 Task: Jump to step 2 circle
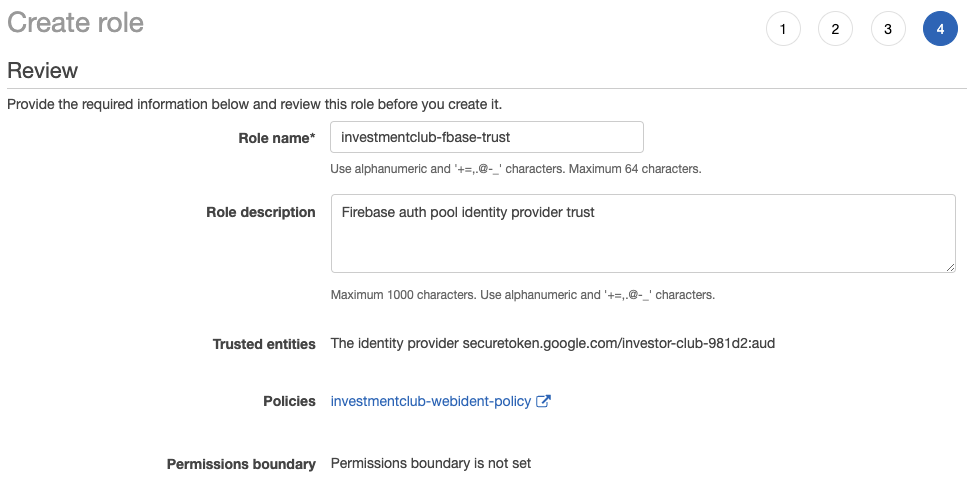click(x=835, y=29)
